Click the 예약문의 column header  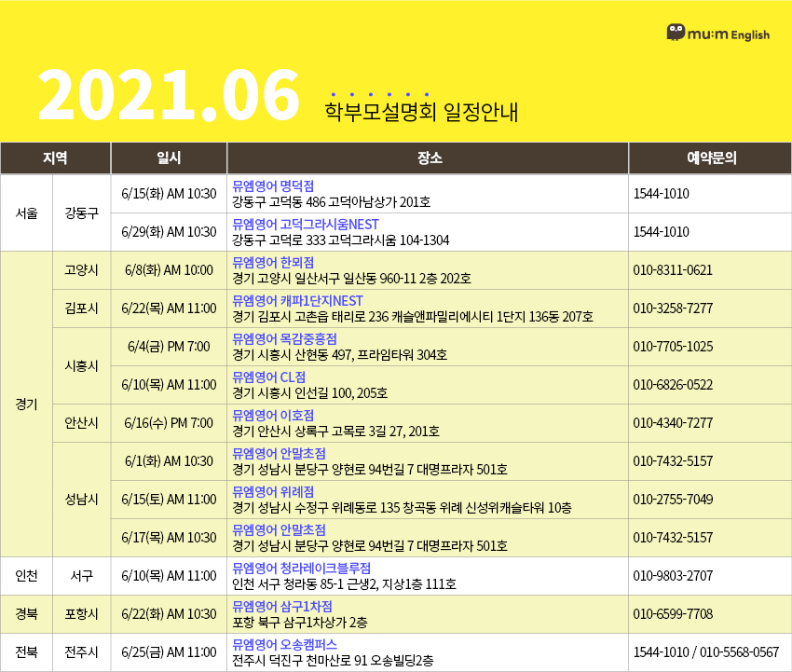tap(710, 158)
